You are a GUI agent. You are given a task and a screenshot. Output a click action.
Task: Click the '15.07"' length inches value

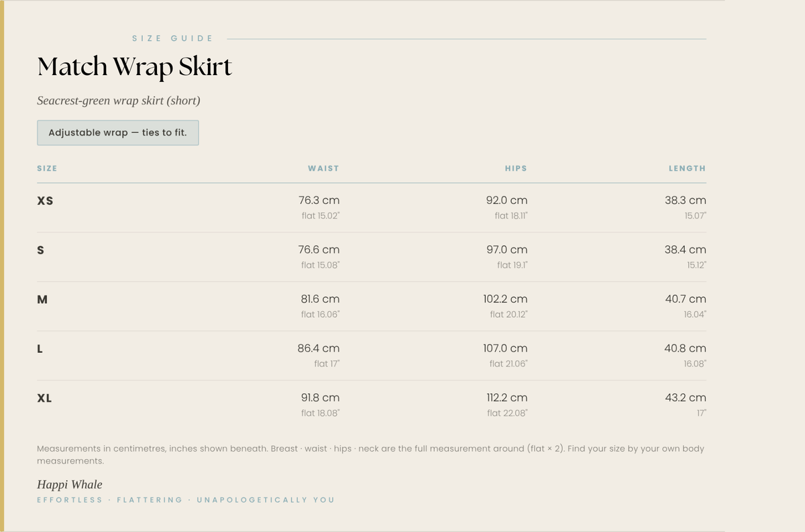695,216
